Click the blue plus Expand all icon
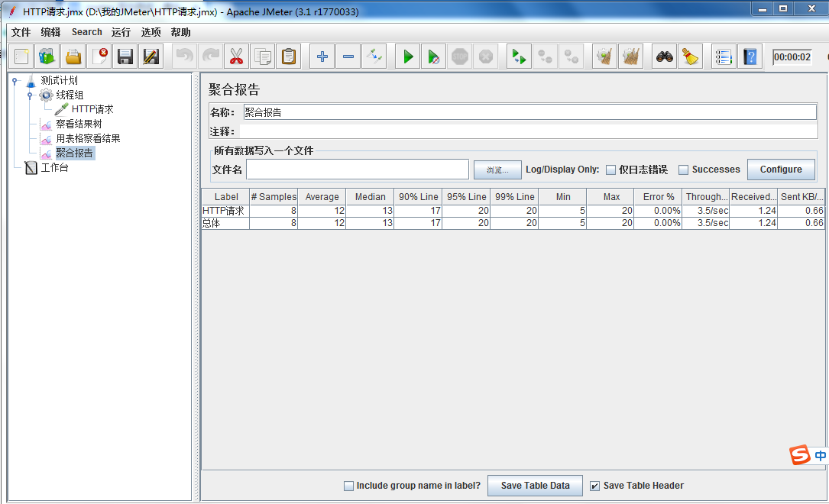Viewport: 829px width, 504px height. pos(322,57)
